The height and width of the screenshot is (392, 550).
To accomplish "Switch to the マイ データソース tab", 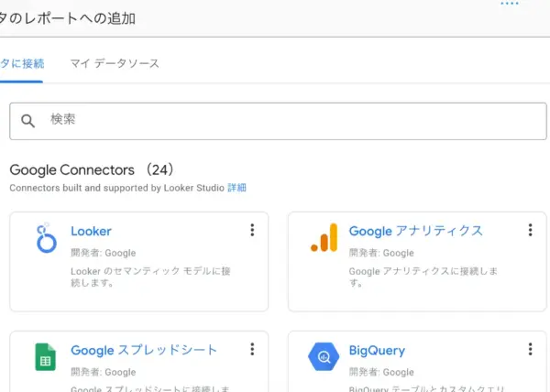I will point(115,64).
